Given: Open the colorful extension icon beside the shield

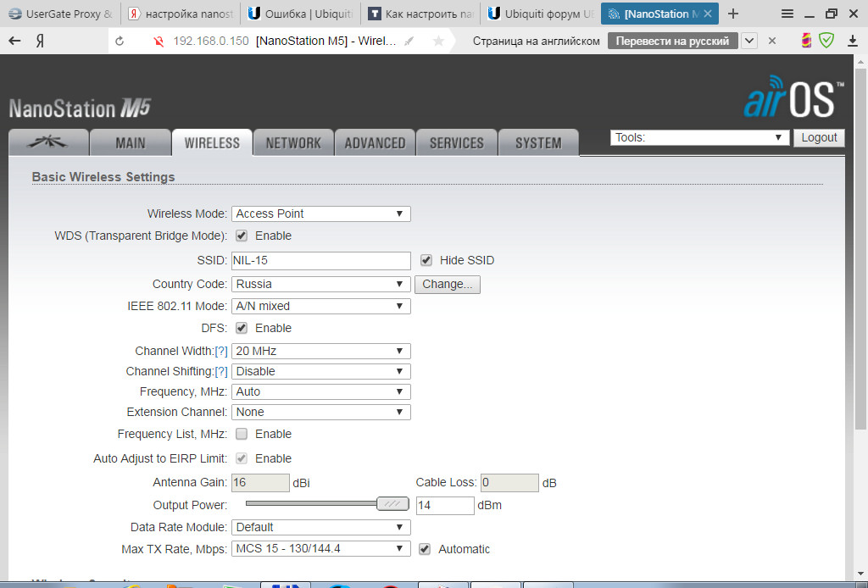Looking at the screenshot, I should 807,41.
